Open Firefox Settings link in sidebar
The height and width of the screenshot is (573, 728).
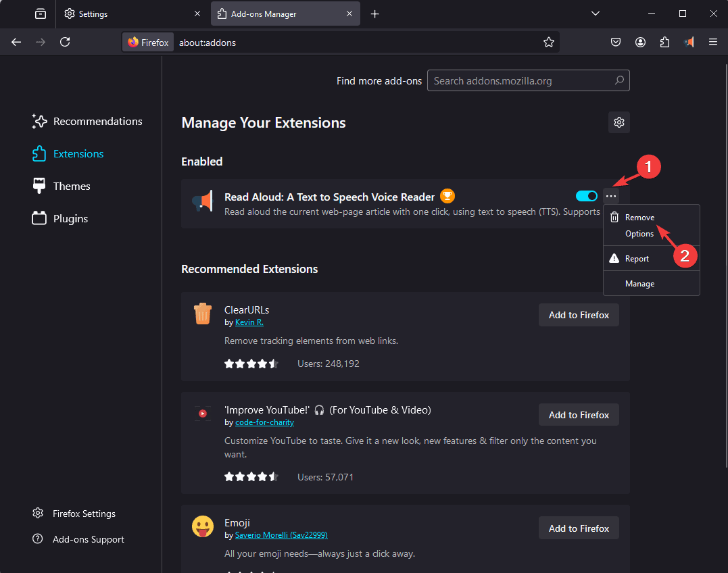click(x=74, y=514)
